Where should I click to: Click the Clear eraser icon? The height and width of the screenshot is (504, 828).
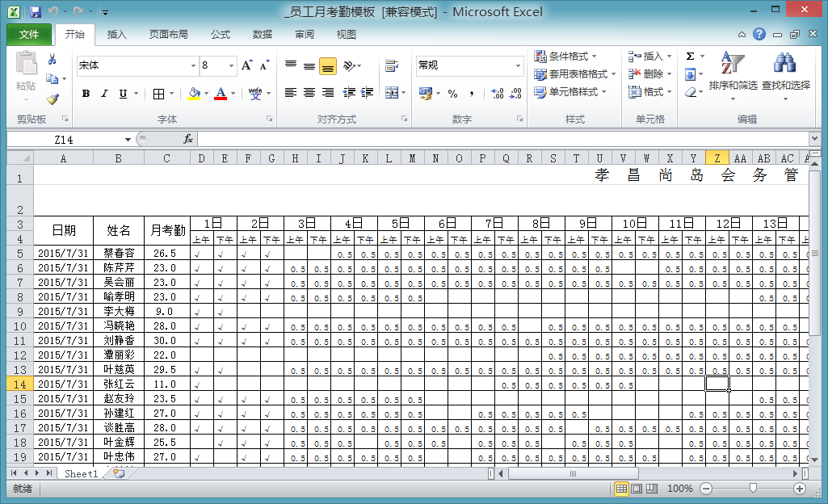pos(690,92)
